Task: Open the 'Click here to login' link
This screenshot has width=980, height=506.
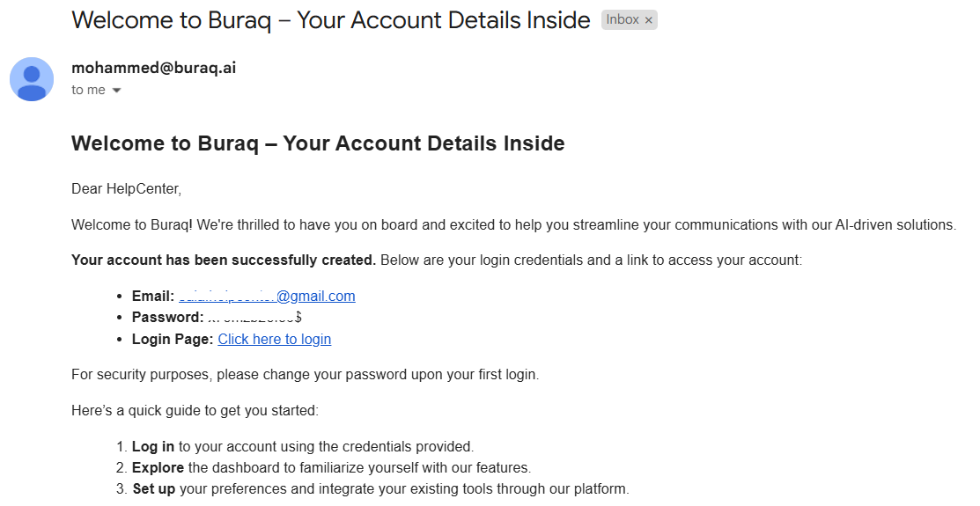Action: pyautogui.click(x=275, y=339)
